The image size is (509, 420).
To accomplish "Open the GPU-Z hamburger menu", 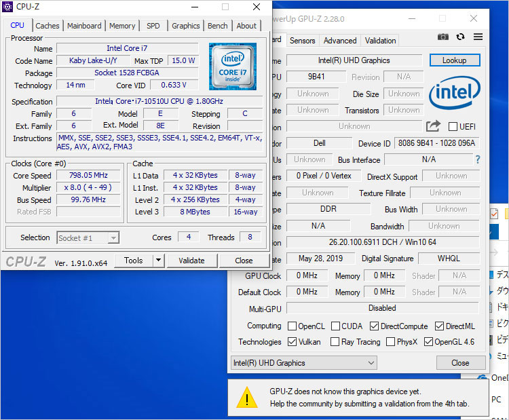I will (478, 37).
